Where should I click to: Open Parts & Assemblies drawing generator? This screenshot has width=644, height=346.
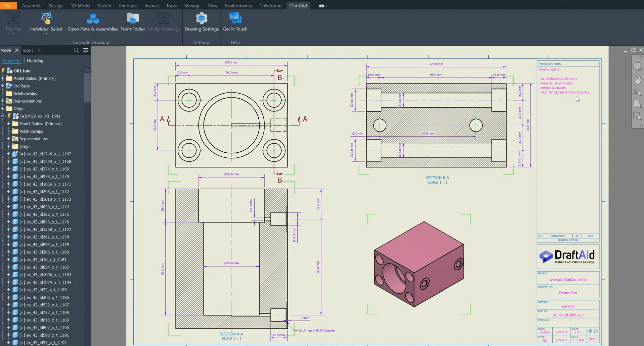point(93,19)
